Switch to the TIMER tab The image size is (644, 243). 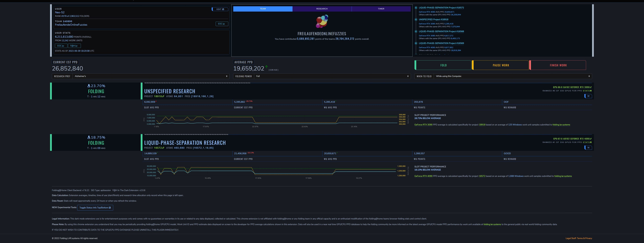pyautogui.click(x=381, y=9)
